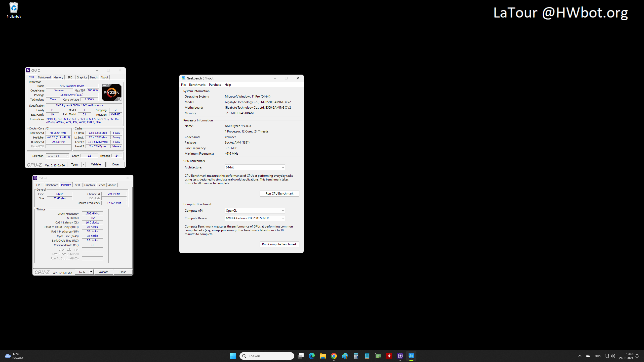Open the notifications bell icon

click(x=637, y=356)
